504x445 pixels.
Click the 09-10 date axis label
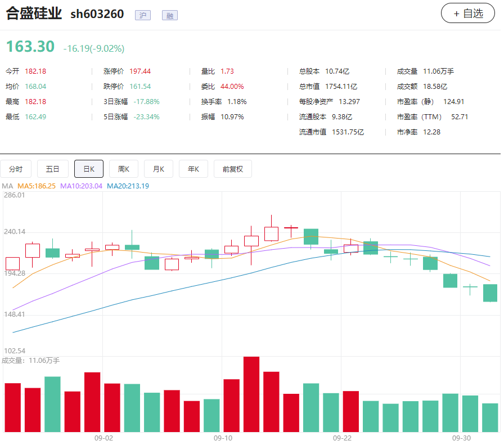coord(223,438)
